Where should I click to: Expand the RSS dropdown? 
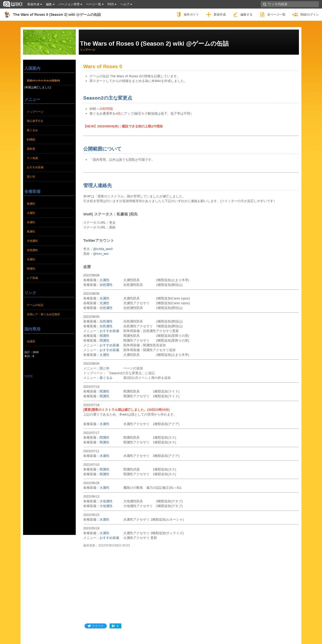pyautogui.click(x=112, y=4)
